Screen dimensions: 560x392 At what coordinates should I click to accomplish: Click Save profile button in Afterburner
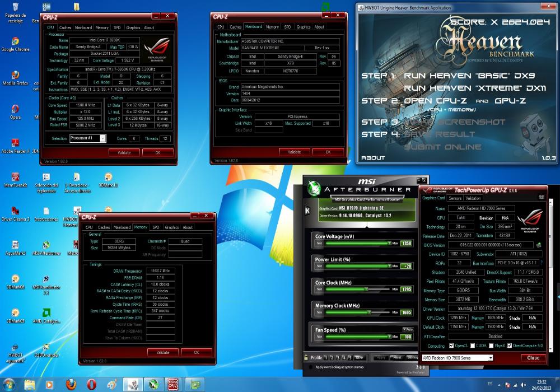pos(359,357)
